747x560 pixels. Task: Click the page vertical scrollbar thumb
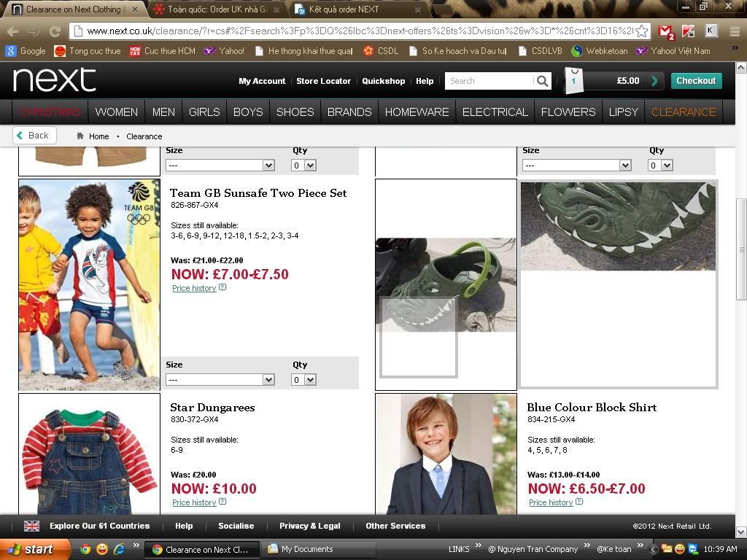(x=741, y=249)
